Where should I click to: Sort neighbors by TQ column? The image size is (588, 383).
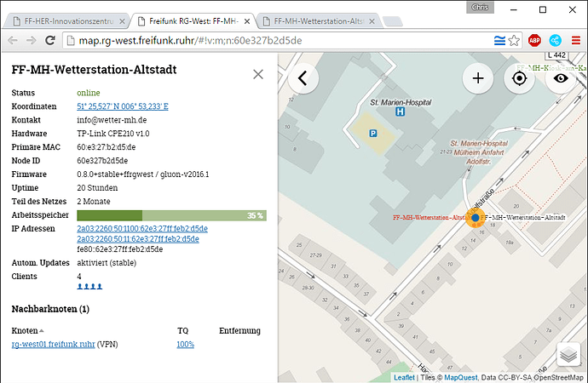[x=182, y=330]
